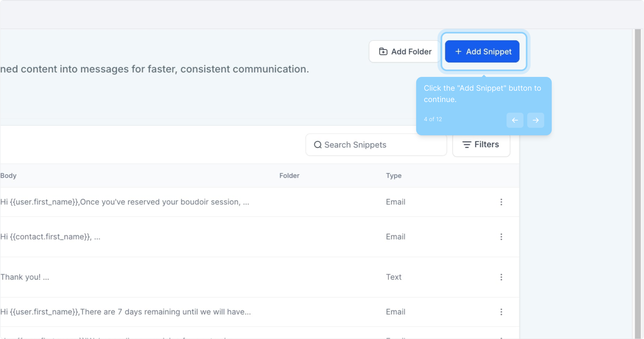The height and width of the screenshot is (339, 644).
Task: Go to the next tour step arrow
Action: (x=535, y=120)
